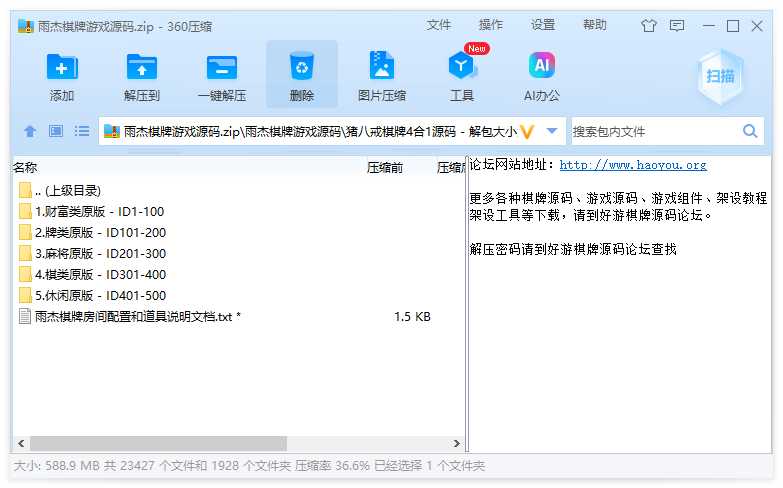Open the http://www.haoyou.org link
This screenshot has width=783, height=488.
point(633,165)
